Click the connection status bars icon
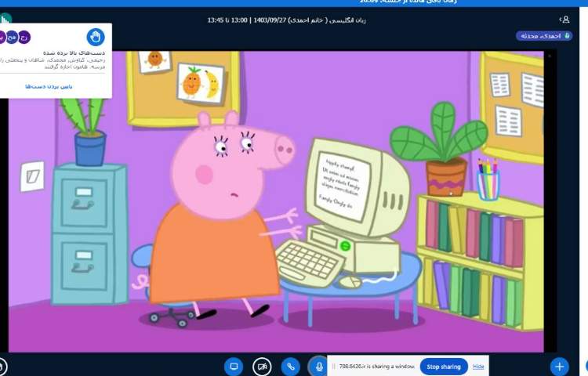588x376 pixels. pyautogui.click(x=5, y=19)
